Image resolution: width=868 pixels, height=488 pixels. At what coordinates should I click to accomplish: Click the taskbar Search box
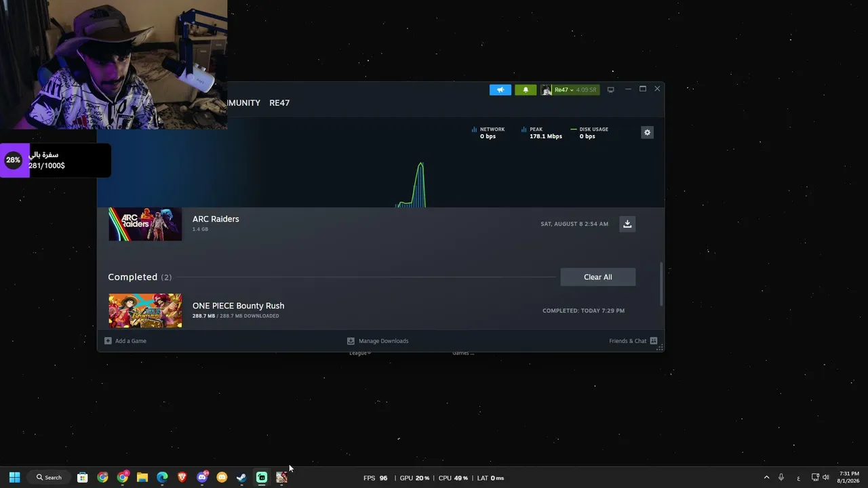click(50, 478)
